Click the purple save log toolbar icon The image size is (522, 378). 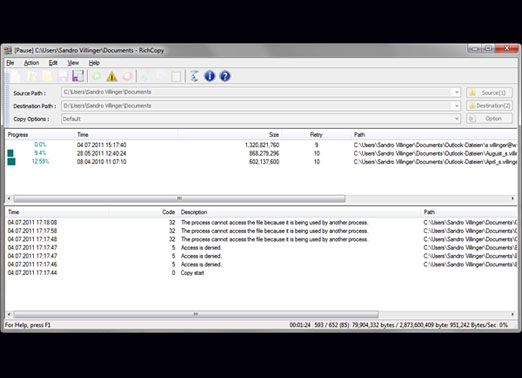point(78,76)
